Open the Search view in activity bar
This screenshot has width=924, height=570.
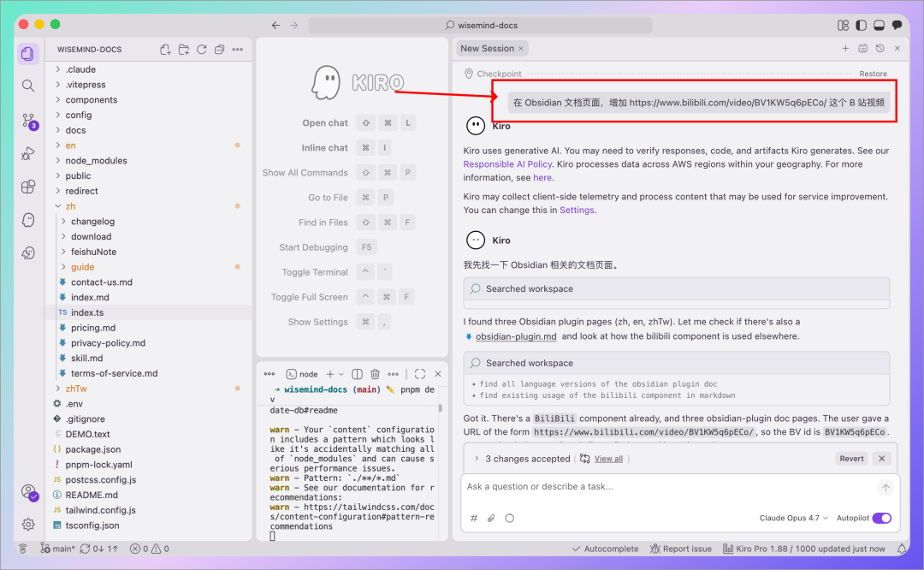(x=27, y=86)
